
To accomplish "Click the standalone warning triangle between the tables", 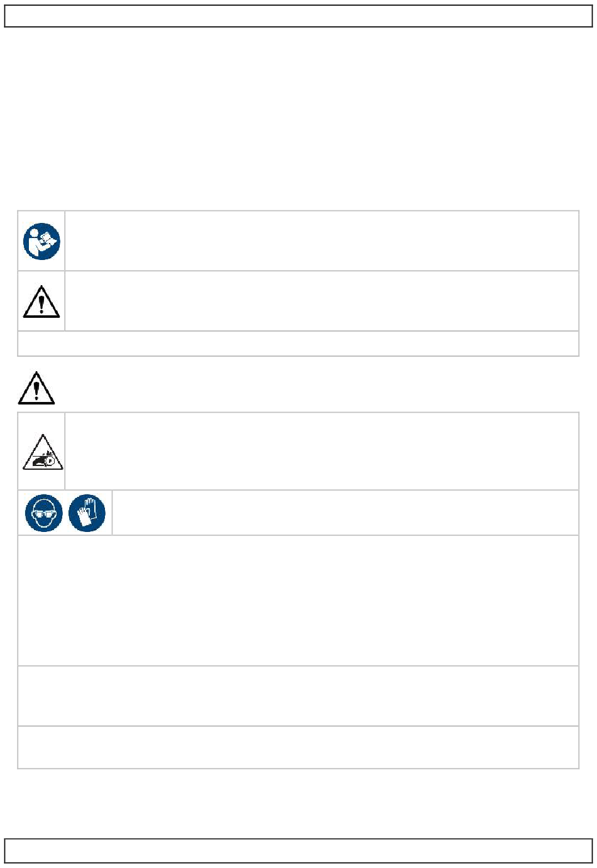I will coord(36,388).
